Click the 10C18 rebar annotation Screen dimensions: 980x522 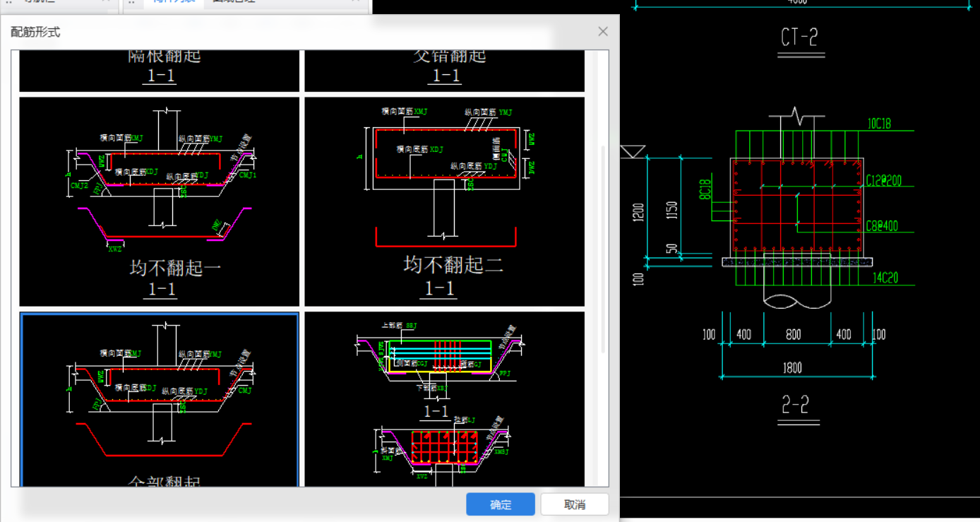coord(879,124)
